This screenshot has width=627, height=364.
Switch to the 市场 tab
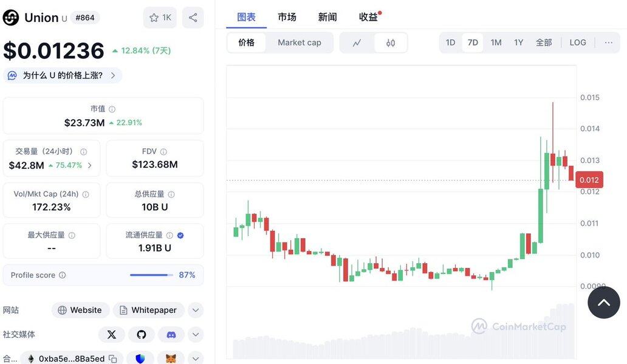point(287,17)
